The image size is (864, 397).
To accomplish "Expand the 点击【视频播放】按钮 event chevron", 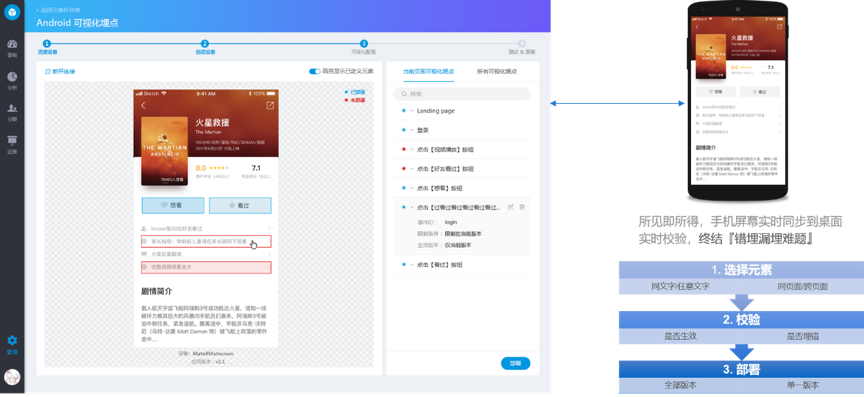I will point(412,149).
